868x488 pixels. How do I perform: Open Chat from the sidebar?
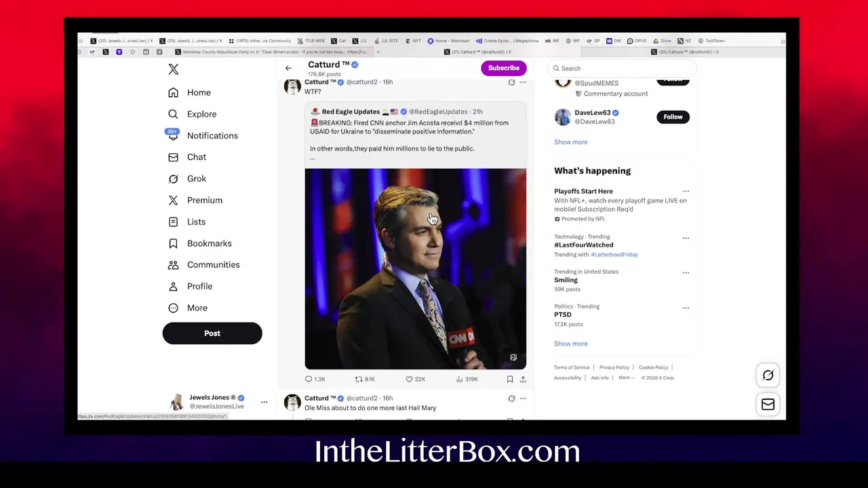pos(187,157)
